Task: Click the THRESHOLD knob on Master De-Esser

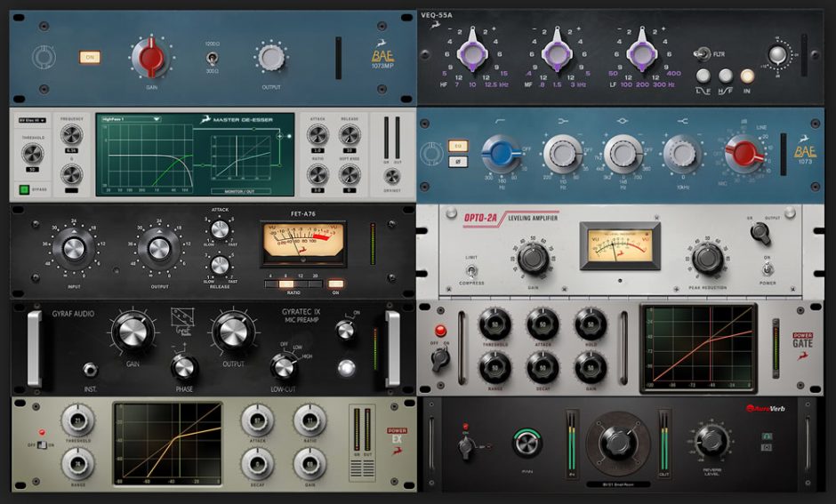Action: tap(33, 154)
